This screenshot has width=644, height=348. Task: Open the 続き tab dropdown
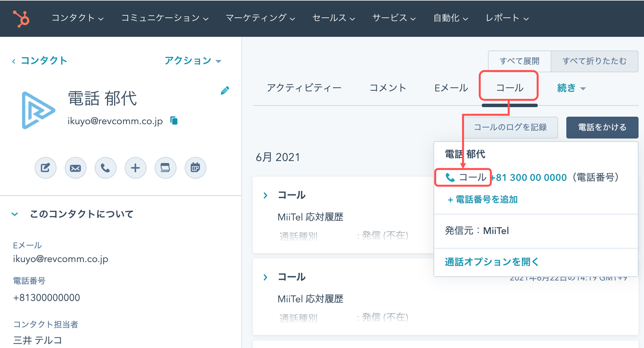pyautogui.click(x=571, y=88)
